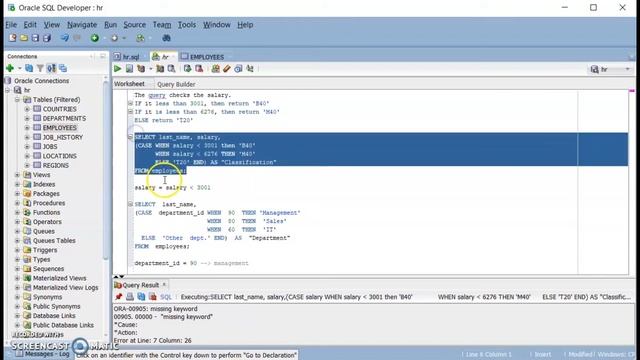Select LOCATIONS table in tree
The image size is (640, 360).
[60, 156]
